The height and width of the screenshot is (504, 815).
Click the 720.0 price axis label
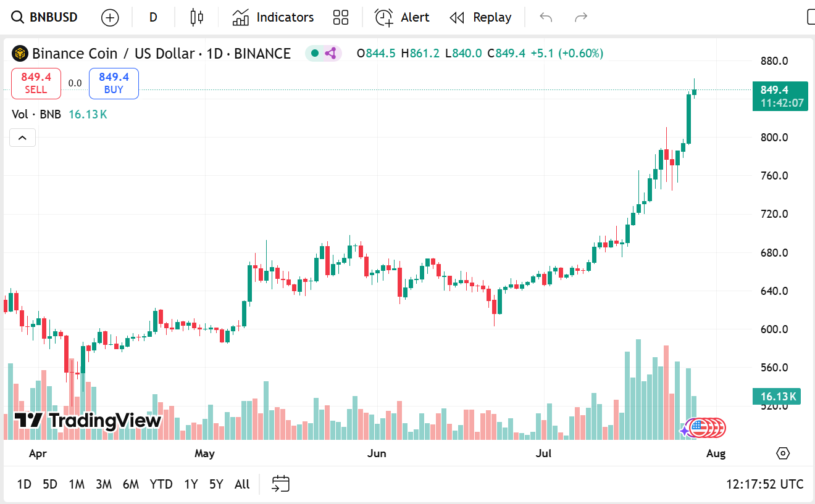point(775,214)
